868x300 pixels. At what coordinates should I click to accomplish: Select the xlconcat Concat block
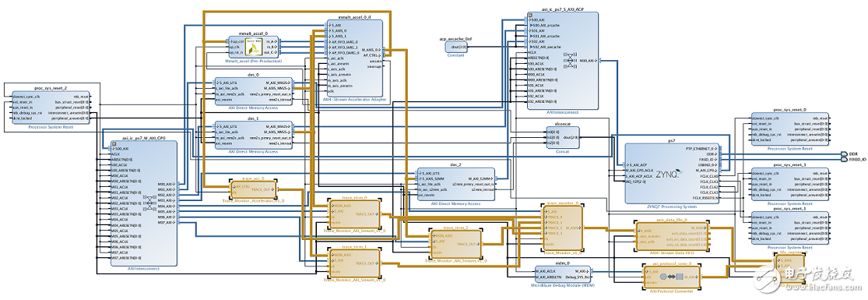562,137
